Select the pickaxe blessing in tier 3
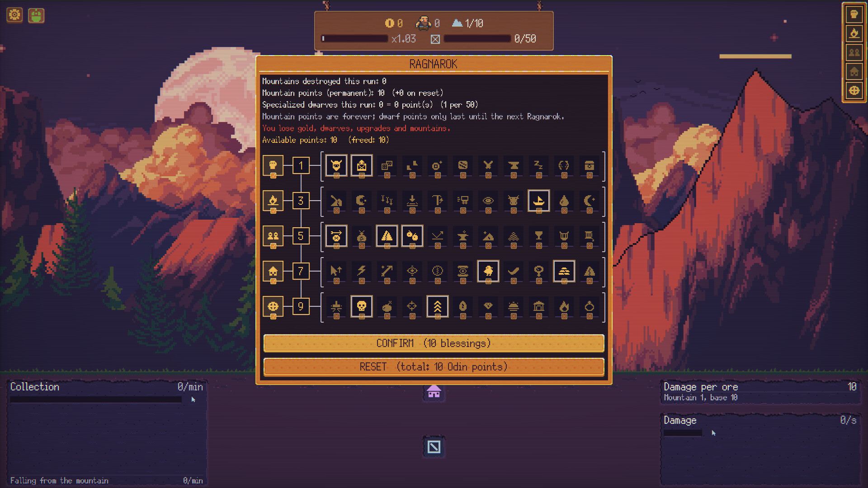Viewport: 868px width, 488px height. [x=438, y=201]
